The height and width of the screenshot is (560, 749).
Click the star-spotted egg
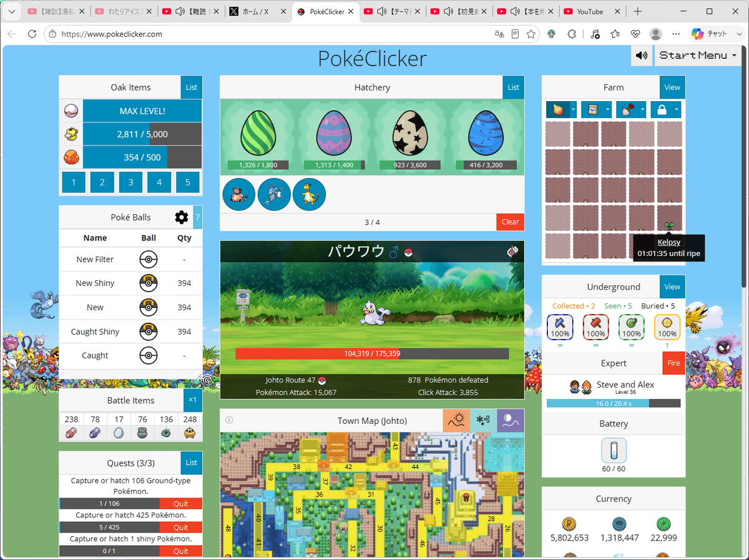point(409,132)
